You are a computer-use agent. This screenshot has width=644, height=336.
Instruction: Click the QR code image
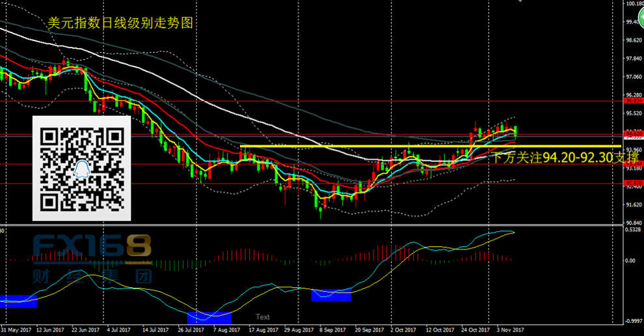(x=82, y=170)
